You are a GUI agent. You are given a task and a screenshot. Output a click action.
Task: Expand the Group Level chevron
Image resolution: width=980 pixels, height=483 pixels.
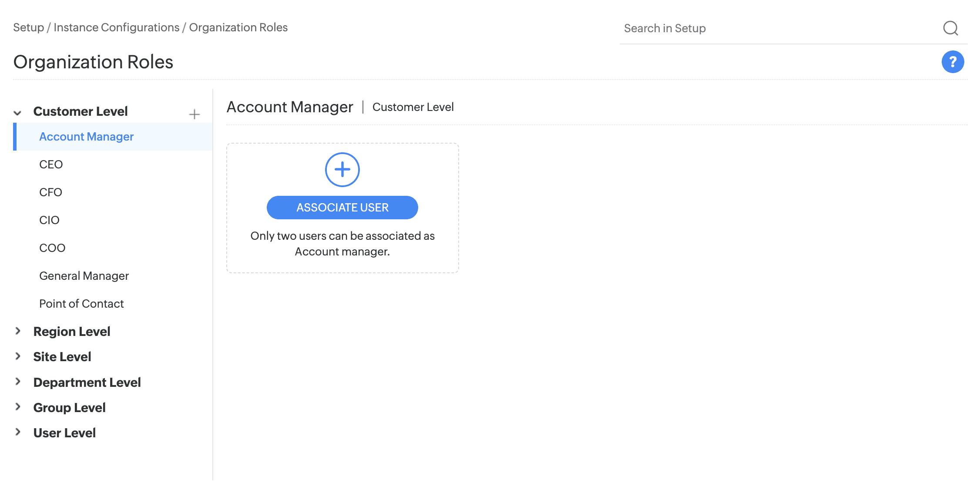18,407
